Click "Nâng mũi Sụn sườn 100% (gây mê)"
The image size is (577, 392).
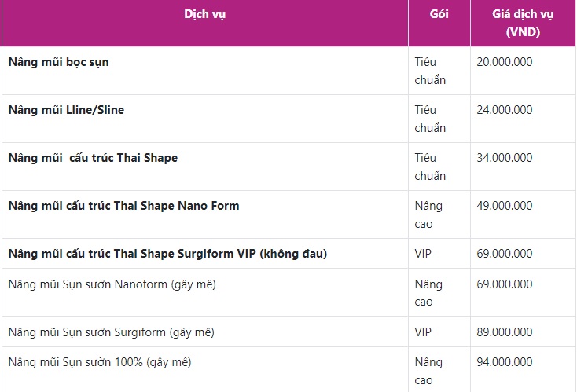(x=100, y=363)
